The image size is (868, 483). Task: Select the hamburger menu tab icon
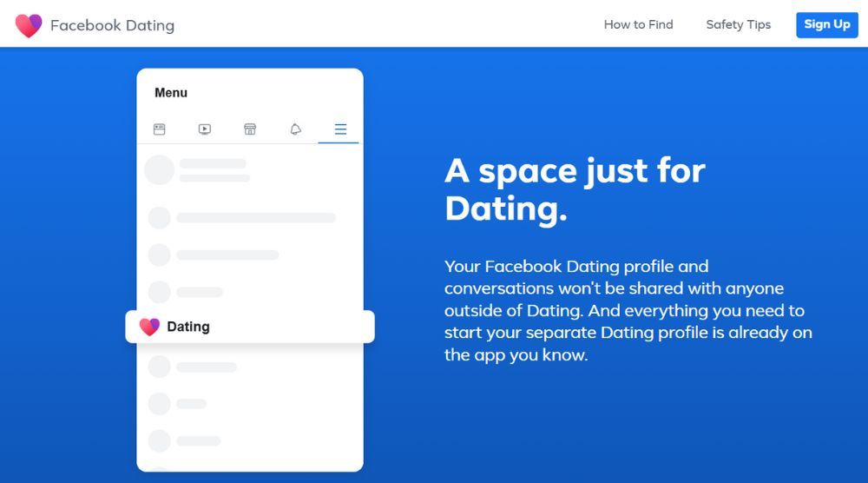[340, 129]
